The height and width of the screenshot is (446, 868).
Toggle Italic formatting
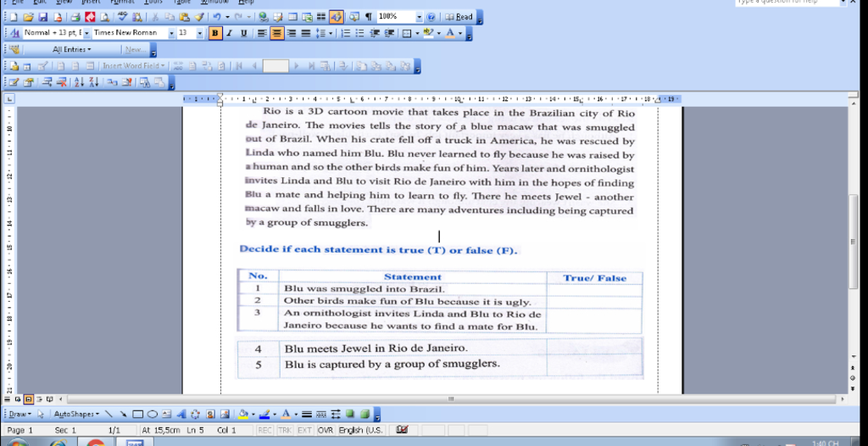(229, 33)
